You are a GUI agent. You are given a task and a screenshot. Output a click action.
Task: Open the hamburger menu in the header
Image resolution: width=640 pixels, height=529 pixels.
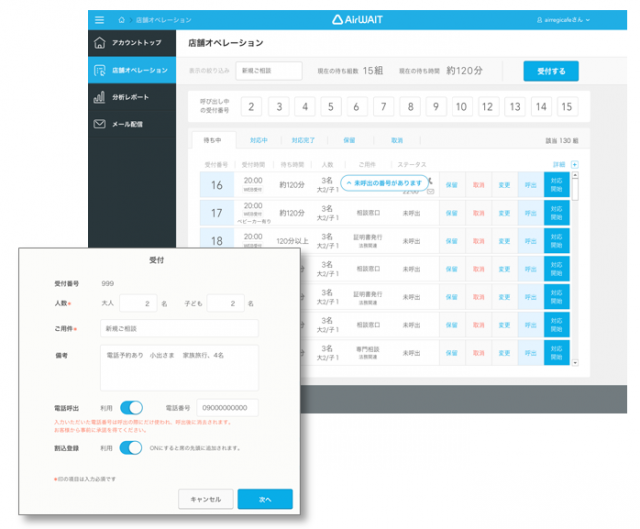coord(98,19)
